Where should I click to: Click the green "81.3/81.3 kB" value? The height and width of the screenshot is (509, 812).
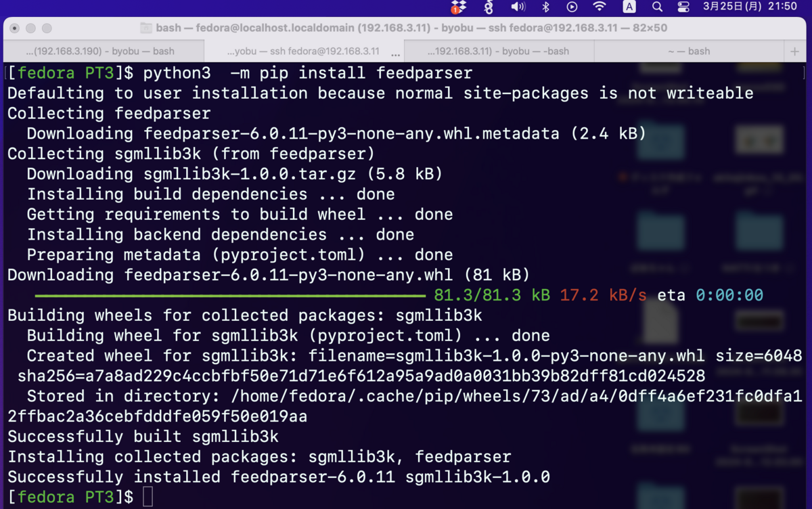(492, 295)
